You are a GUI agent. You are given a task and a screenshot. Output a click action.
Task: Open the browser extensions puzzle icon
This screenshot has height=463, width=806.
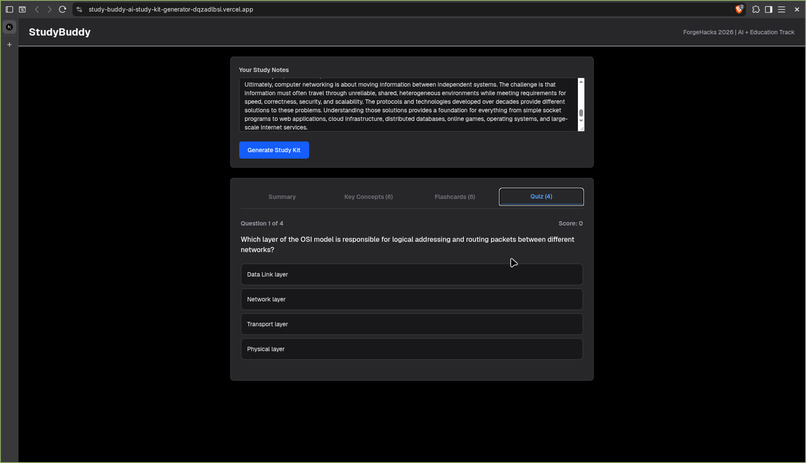[756, 9]
